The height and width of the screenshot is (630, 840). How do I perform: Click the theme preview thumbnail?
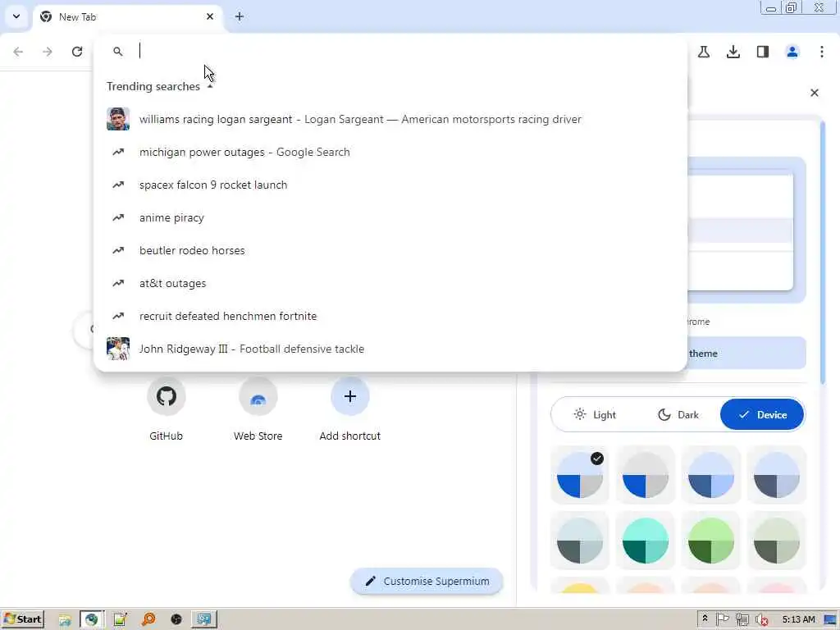[746, 231]
